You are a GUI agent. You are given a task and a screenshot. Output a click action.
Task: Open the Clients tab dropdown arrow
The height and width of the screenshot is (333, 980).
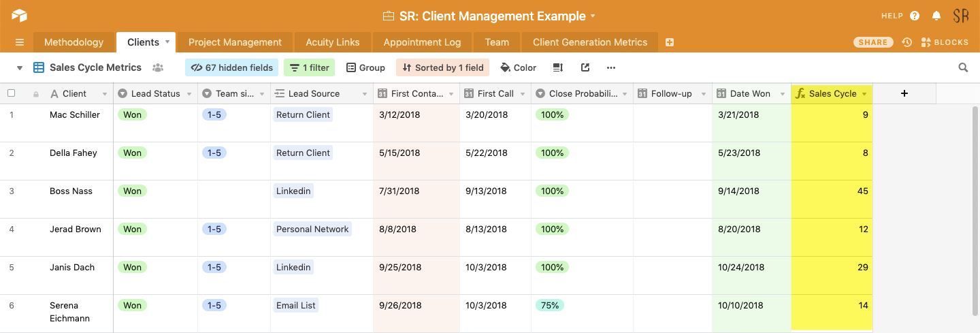pyautogui.click(x=167, y=42)
